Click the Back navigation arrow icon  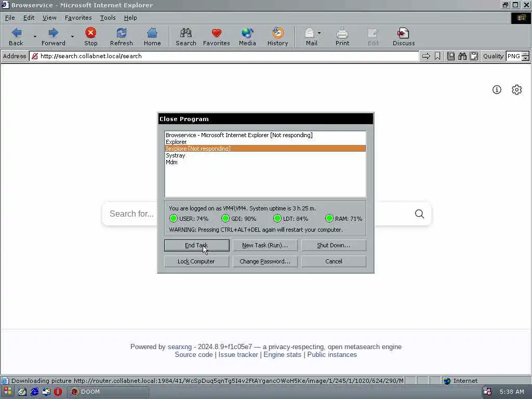tap(16, 33)
